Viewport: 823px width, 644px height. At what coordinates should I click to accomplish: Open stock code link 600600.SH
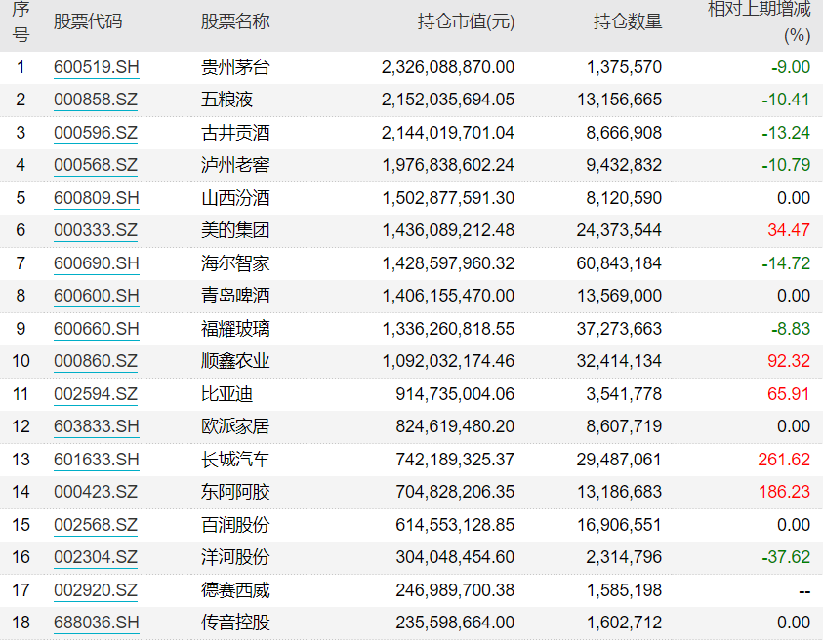tap(97, 296)
